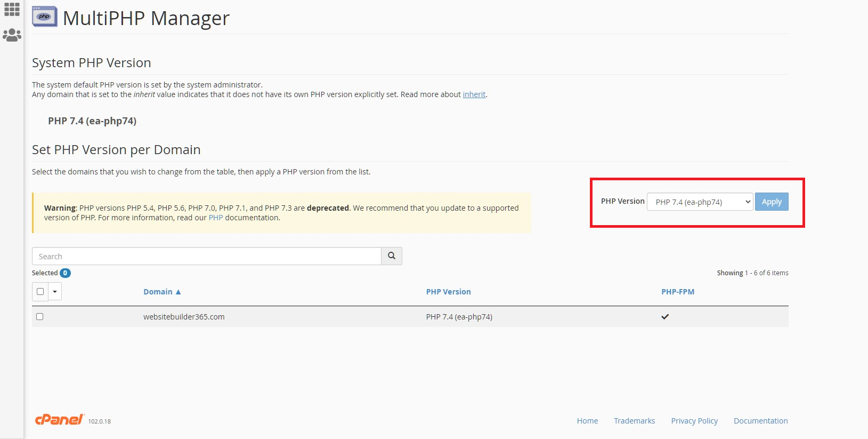Sort table by Domain column
This screenshot has width=868, height=439.
pos(162,292)
